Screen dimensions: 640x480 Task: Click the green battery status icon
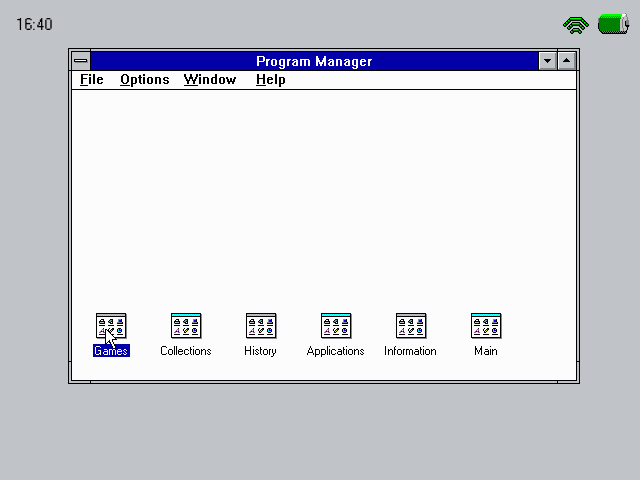coord(613,24)
